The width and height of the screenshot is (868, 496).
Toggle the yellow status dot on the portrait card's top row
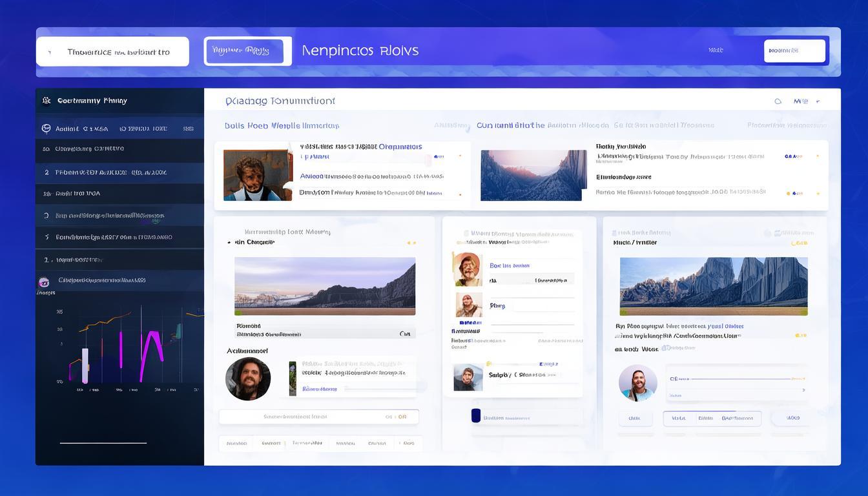pos(460,156)
